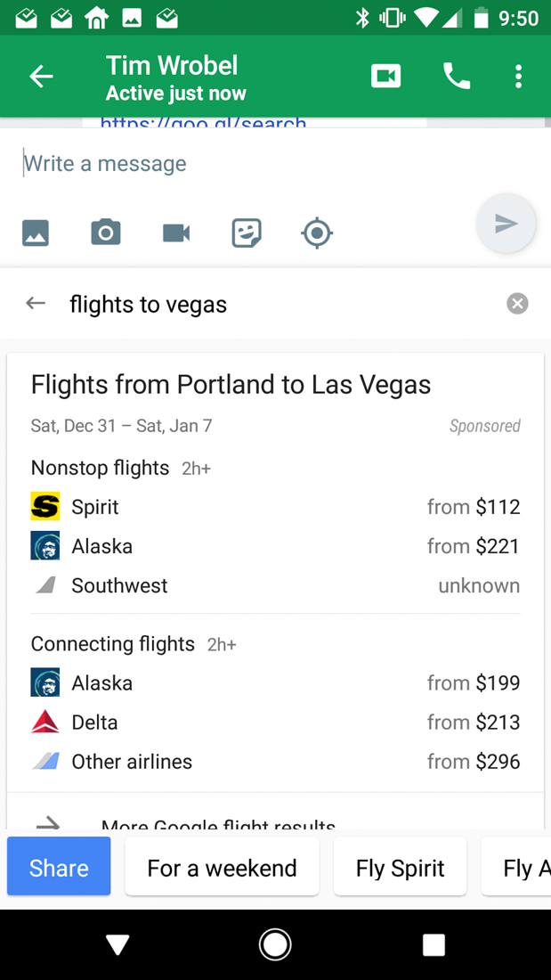
Task: Record a video message
Action: [x=176, y=233]
